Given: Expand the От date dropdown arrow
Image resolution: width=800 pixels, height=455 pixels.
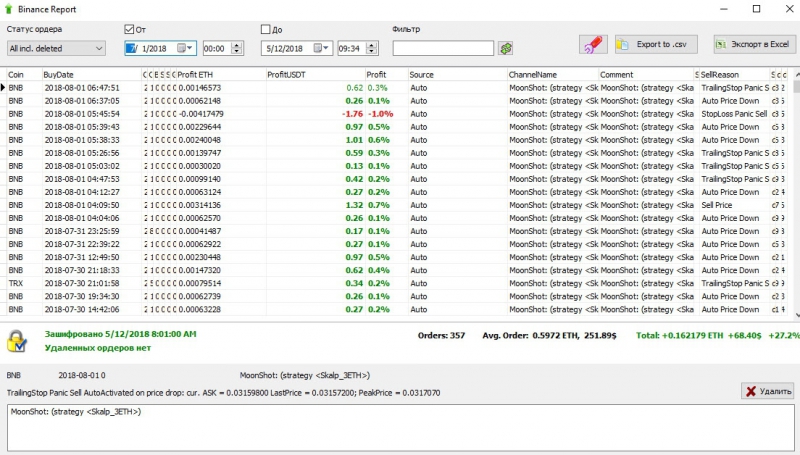Looking at the screenshot, I should pyautogui.click(x=190, y=48).
